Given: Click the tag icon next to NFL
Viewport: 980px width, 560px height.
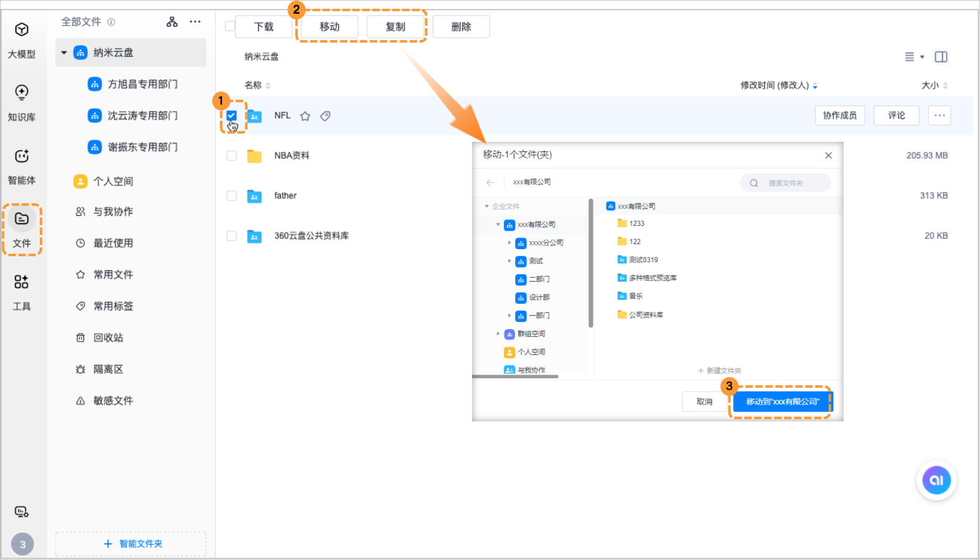Looking at the screenshot, I should [325, 116].
